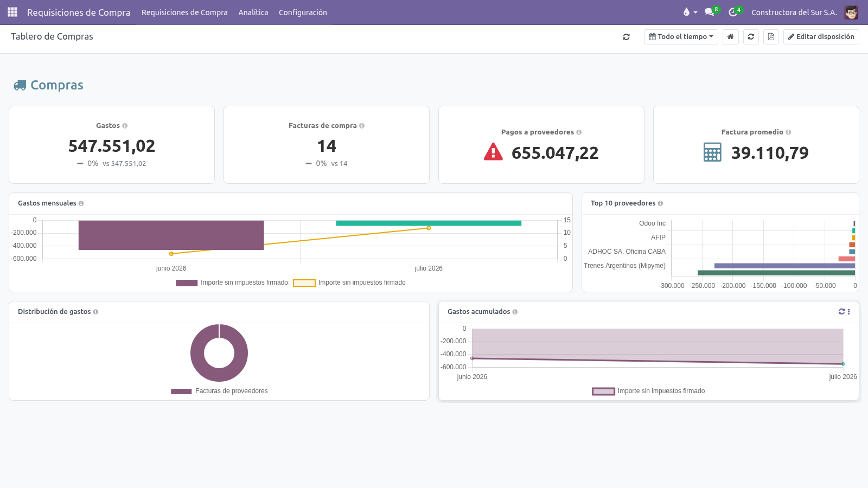Image resolution: width=868 pixels, height=488 pixels.
Task: Expand the Todo el tiempo date filter
Action: point(681,37)
